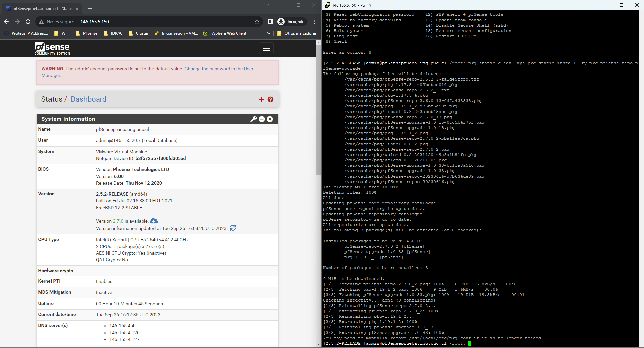The height and width of the screenshot is (348, 644).
Task: Click the 'No es seguro' site info warning
Action: [57, 22]
